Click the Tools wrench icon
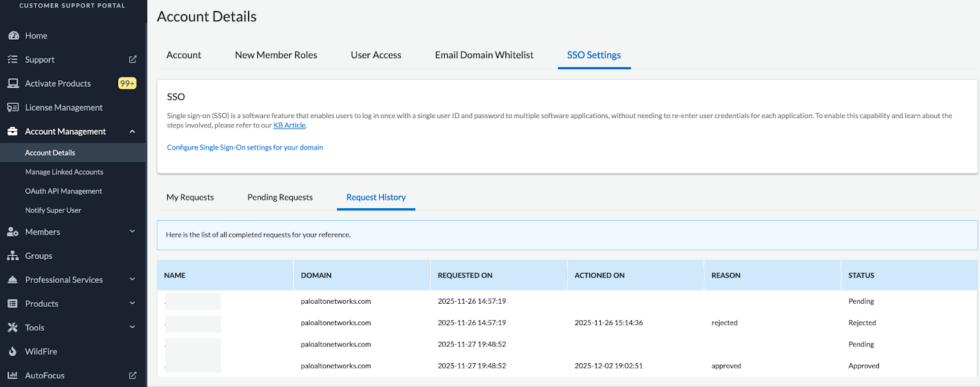 click(x=13, y=328)
